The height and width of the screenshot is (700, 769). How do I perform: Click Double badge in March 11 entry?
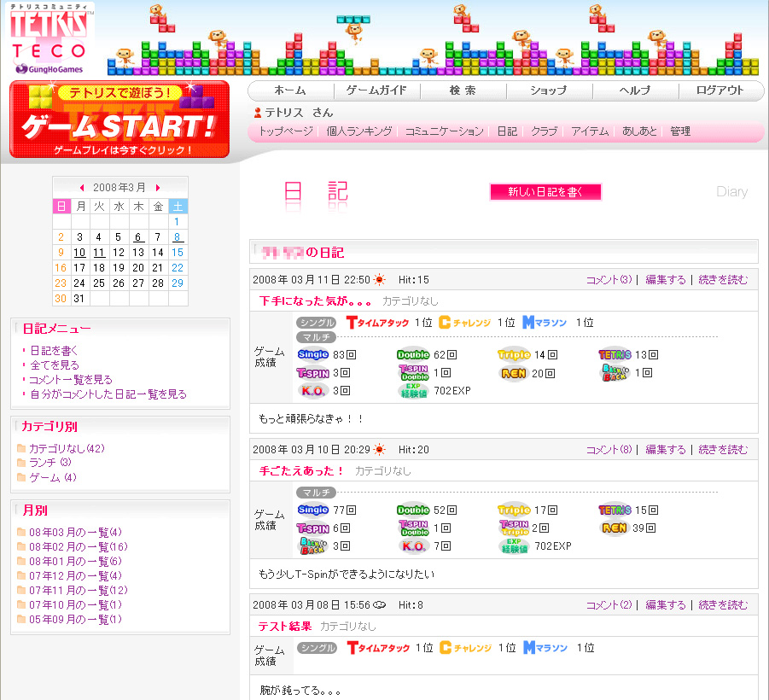tap(413, 354)
